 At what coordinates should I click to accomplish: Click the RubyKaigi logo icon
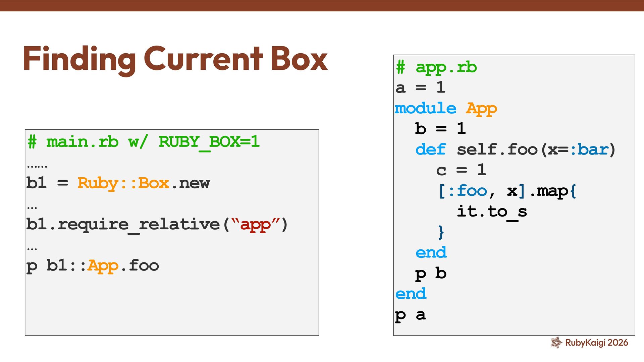click(x=556, y=342)
